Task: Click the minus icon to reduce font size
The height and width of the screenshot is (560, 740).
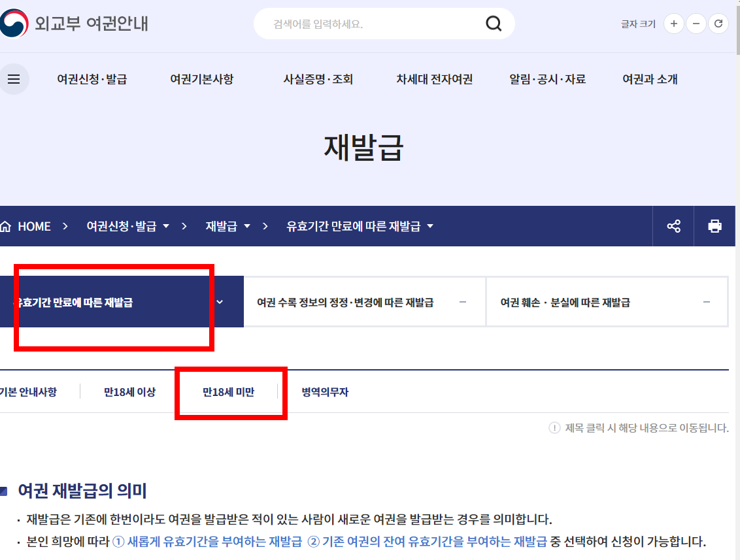Action: 696,23
